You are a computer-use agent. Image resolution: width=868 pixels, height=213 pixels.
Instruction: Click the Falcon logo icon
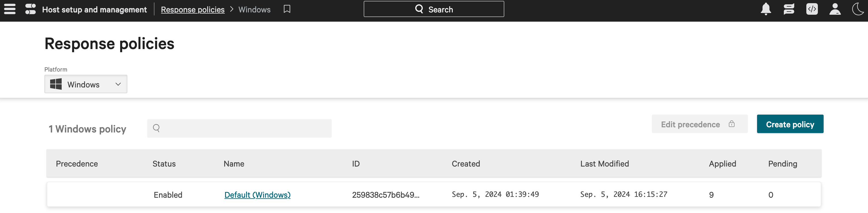(x=30, y=9)
